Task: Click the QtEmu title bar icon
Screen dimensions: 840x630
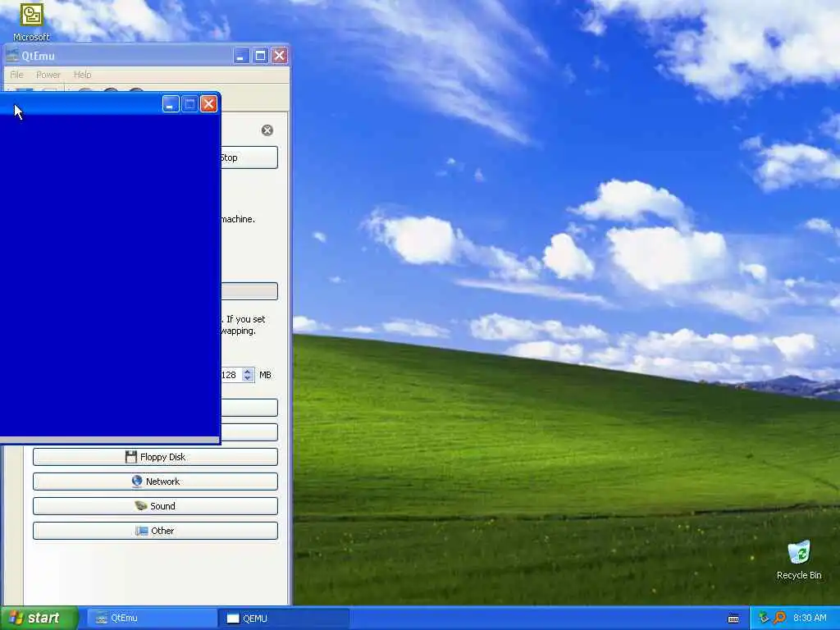Action: pyautogui.click(x=12, y=56)
